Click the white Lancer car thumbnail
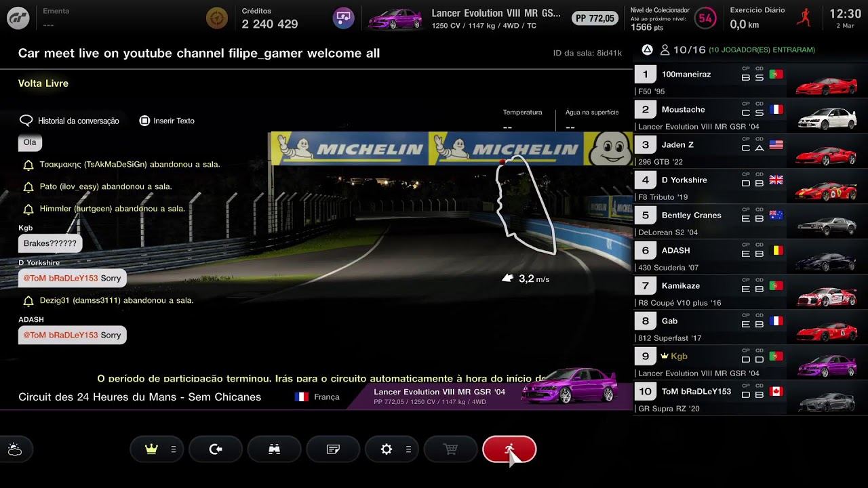Viewport: 868px width, 488px height. point(827,119)
